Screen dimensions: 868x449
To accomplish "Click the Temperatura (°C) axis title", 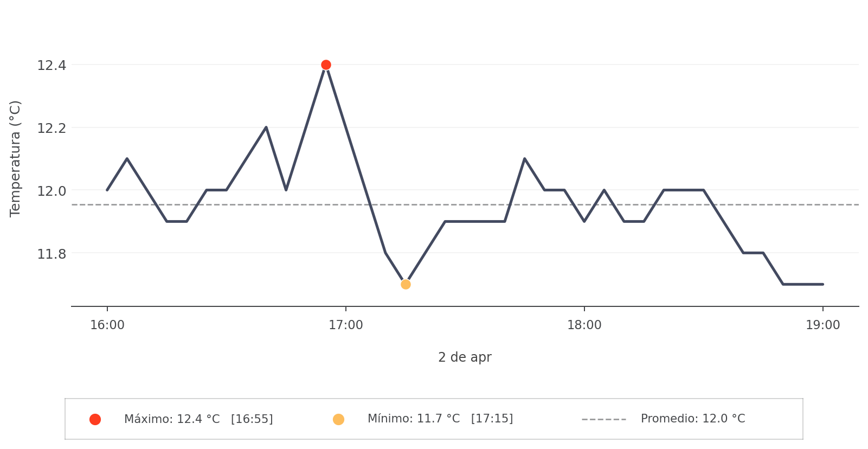I will (15, 158).
